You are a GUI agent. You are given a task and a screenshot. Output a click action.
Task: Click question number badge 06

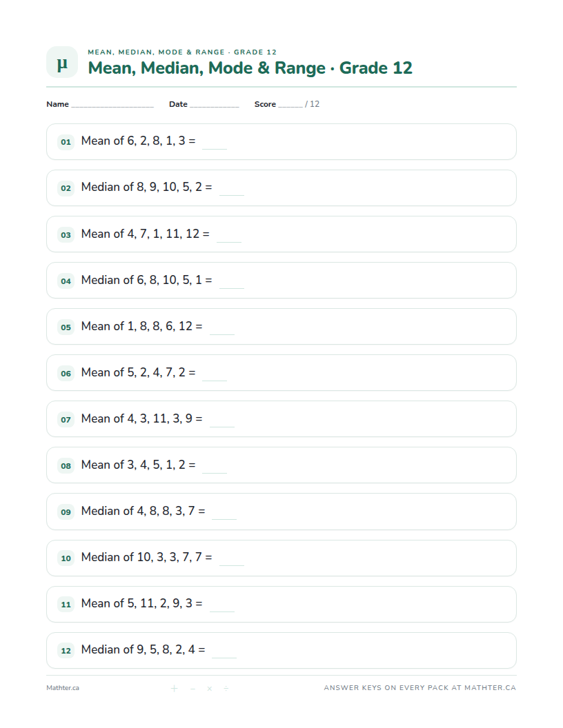tap(66, 373)
